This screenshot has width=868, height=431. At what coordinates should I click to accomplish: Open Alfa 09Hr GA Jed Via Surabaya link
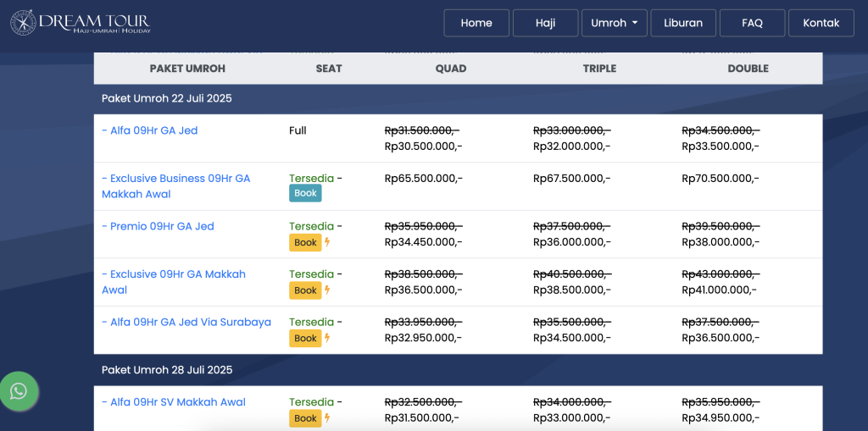pyautogui.click(x=186, y=322)
